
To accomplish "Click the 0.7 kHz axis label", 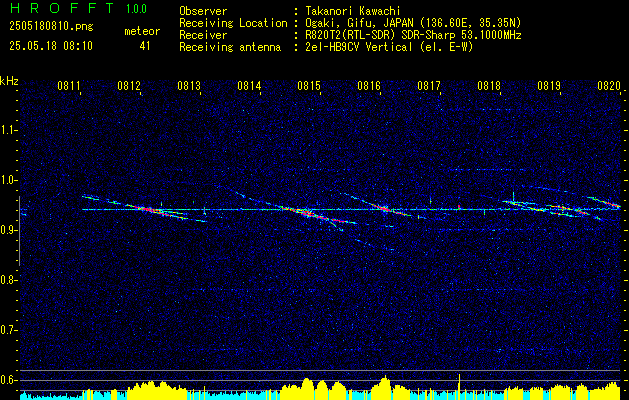I will tap(9, 330).
